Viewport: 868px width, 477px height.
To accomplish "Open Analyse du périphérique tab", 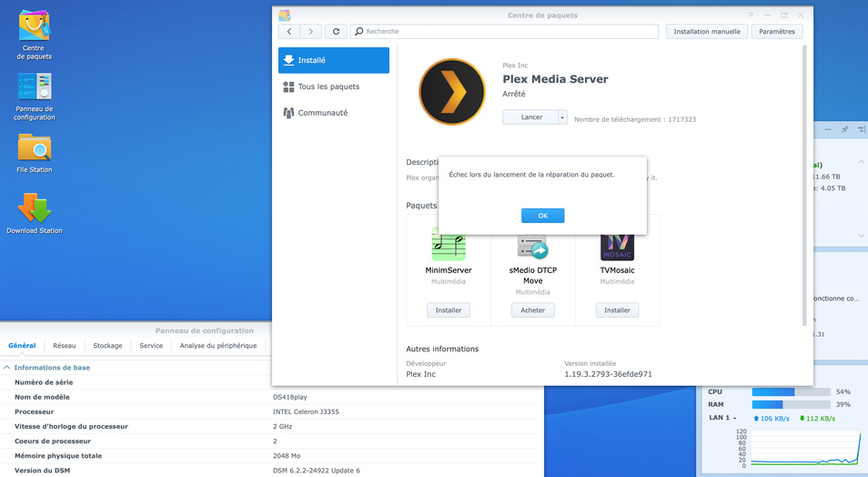I will point(218,346).
